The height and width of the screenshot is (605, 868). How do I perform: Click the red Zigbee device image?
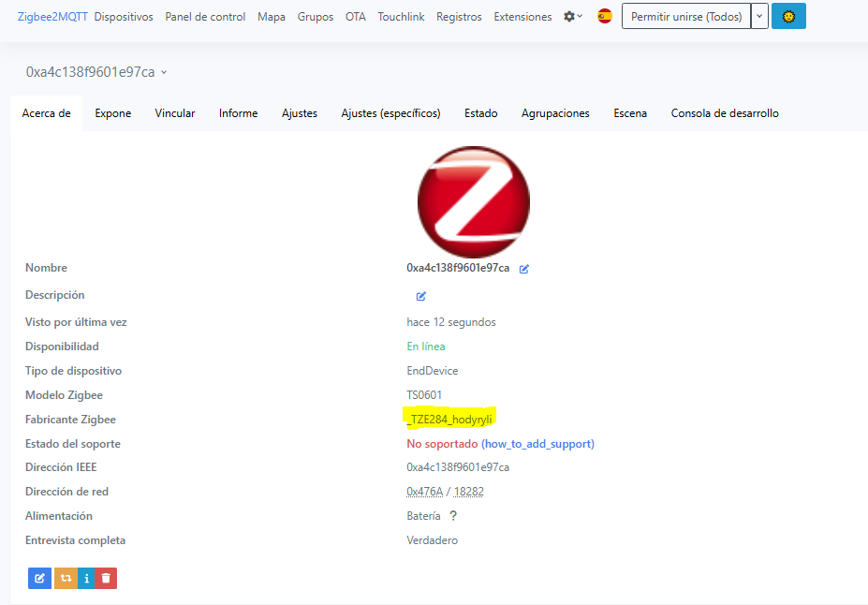[x=473, y=200]
